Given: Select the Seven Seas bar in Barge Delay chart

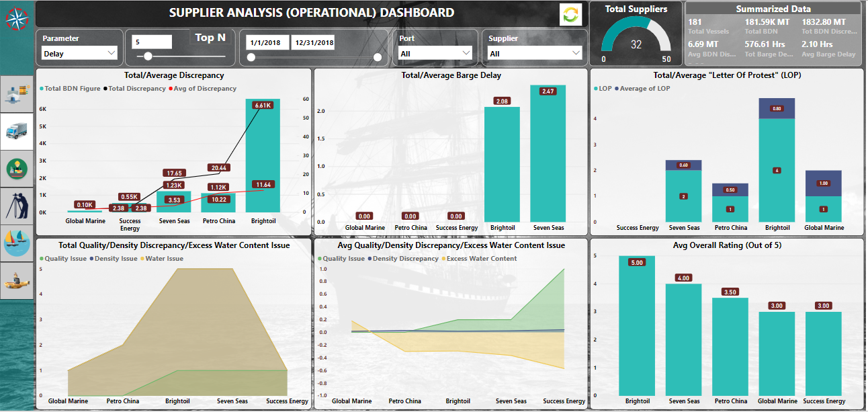Looking at the screenshot, I should tap(548, 153).
